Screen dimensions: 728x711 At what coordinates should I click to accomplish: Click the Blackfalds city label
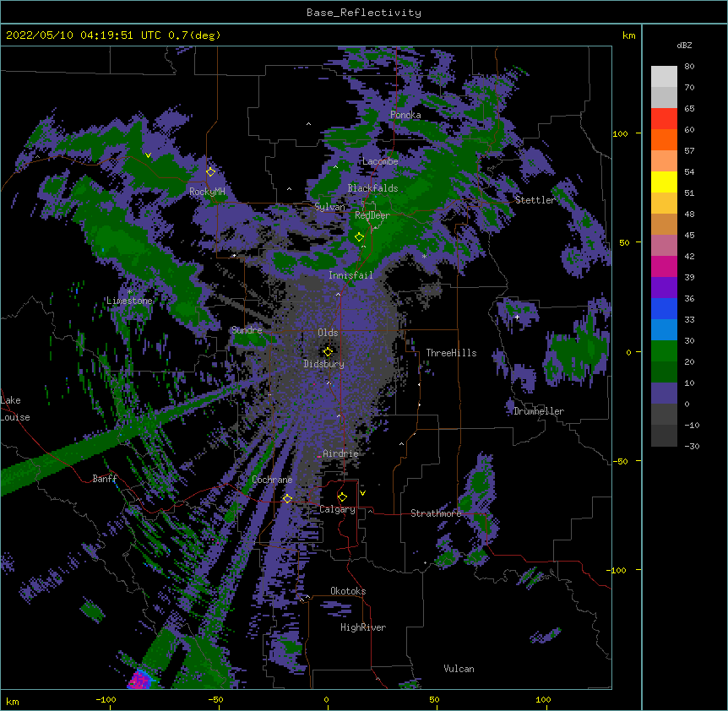(372, 188)
